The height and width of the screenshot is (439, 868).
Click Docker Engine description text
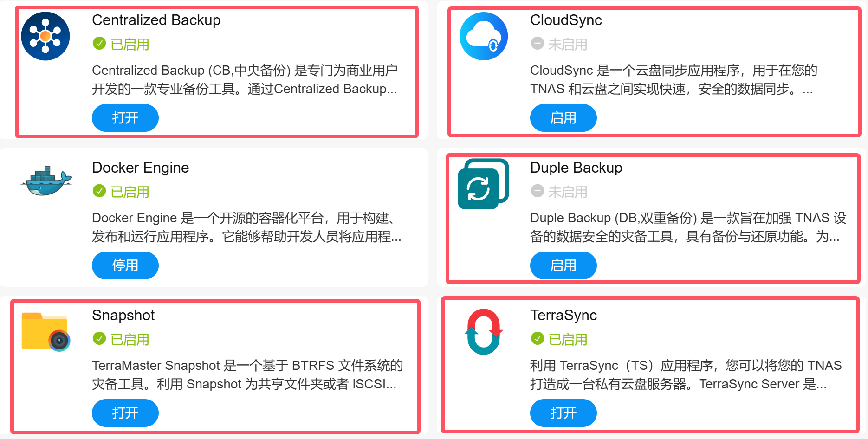[x=247, y=227]
